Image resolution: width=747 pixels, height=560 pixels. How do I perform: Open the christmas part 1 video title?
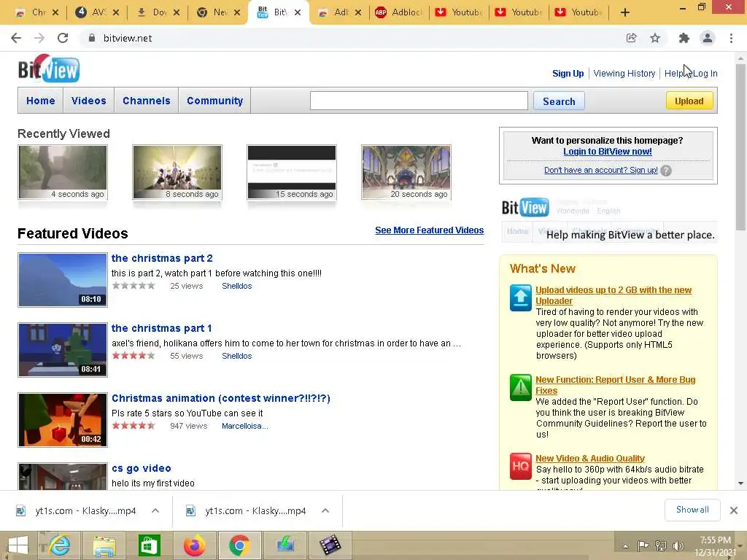coord(161,329)
